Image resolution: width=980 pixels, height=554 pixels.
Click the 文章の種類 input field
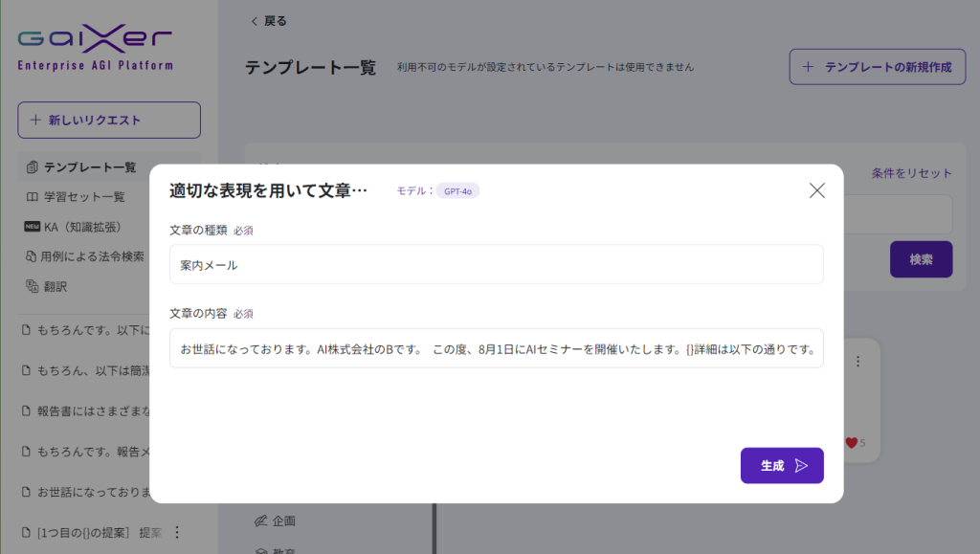pyautogui.click(x=496, y=265)
